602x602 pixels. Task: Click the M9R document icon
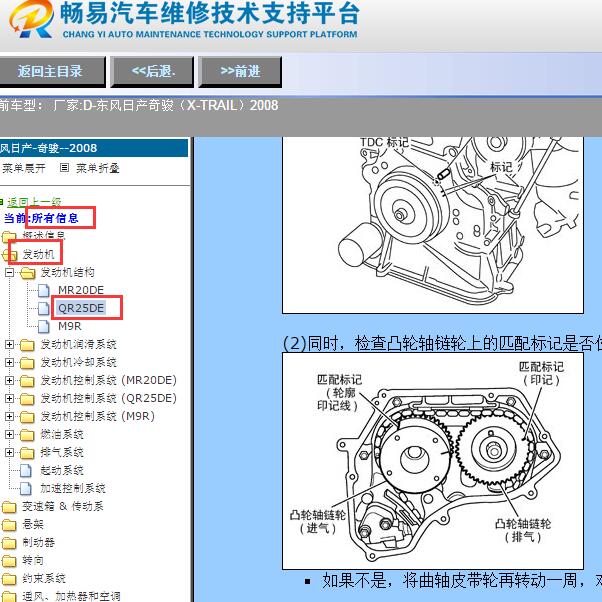[x=43, y=326]
